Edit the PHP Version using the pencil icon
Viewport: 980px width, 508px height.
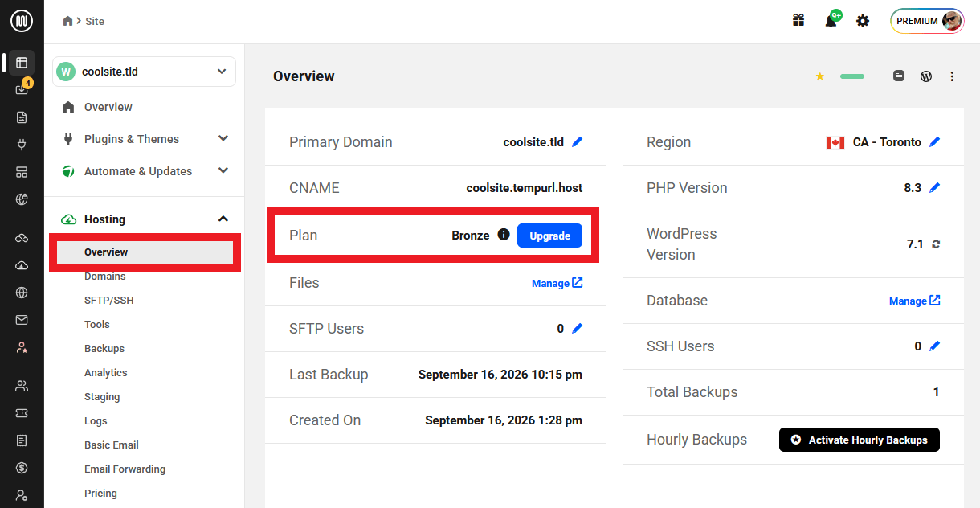934,187
